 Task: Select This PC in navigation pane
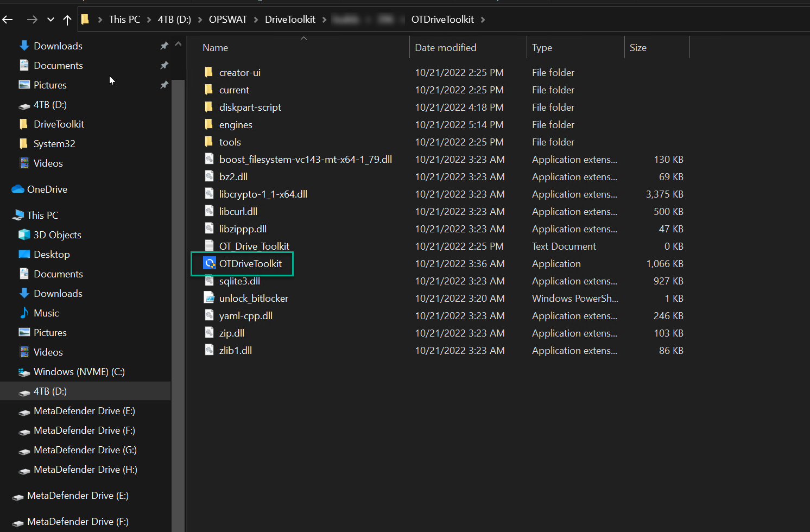click(x=42, y=216)
